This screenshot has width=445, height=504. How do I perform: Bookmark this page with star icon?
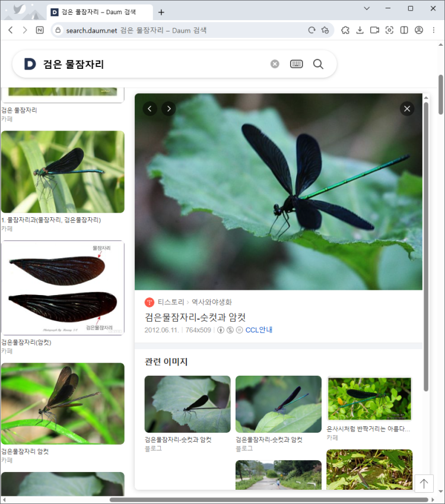[x=325, y=30]
